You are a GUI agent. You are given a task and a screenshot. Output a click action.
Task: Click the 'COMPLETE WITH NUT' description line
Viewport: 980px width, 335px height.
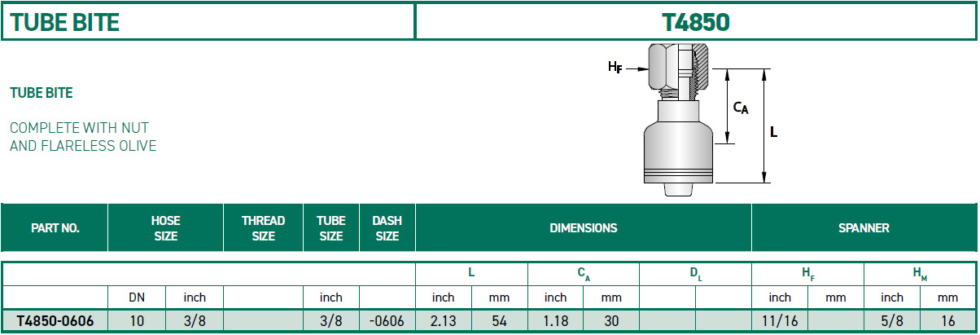(79, 128)
